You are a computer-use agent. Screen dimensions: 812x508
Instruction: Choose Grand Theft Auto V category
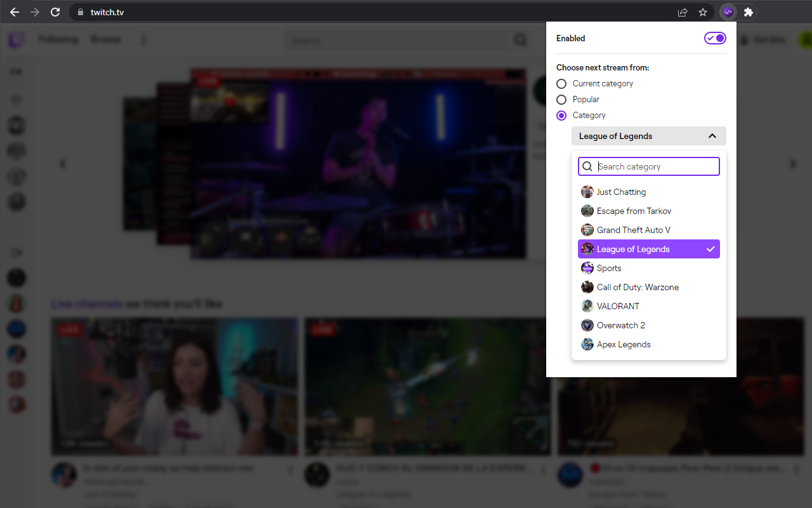[649, 230]
